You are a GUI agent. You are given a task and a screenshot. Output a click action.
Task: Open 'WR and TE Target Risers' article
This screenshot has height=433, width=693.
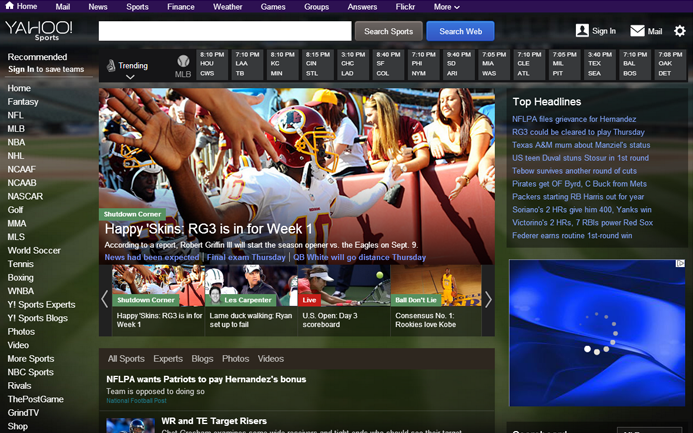click(214, 421)
